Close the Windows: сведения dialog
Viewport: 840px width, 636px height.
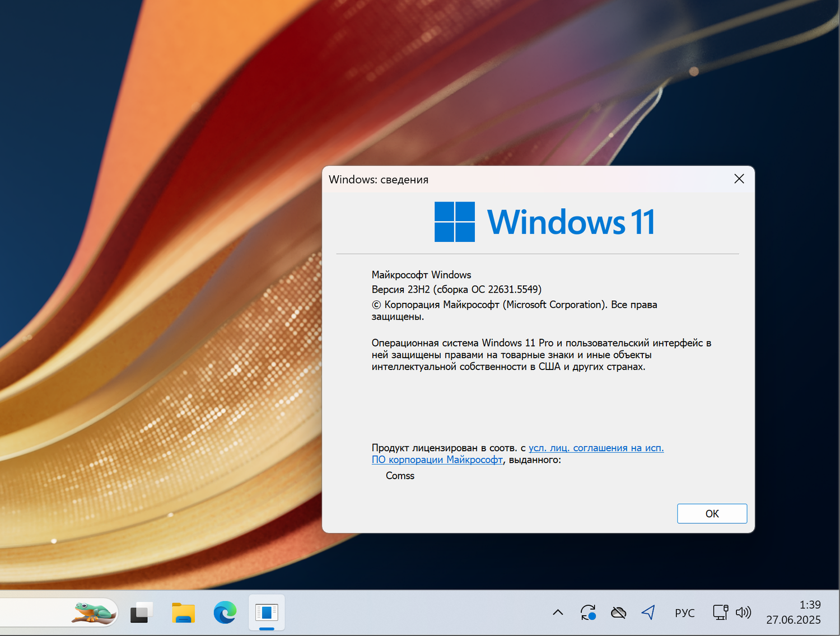tap(739, 179)
